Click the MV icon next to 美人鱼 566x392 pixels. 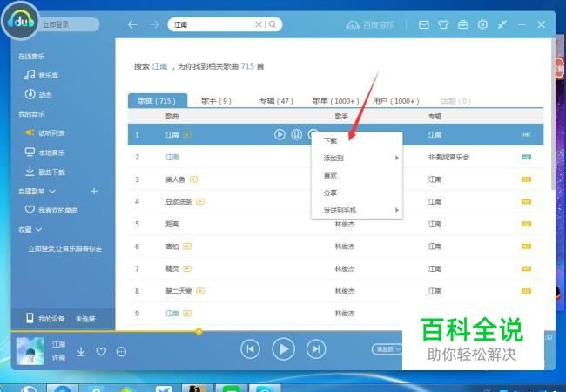[x=194, y=179]
